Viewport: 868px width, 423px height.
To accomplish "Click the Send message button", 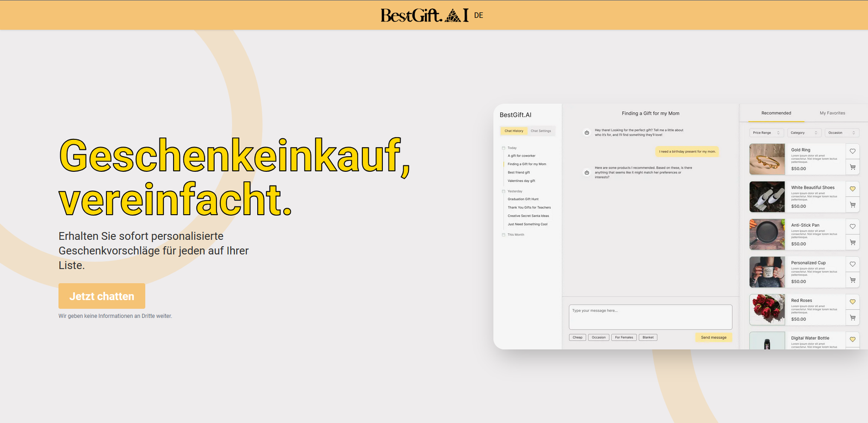I will [x=713, y=337].
